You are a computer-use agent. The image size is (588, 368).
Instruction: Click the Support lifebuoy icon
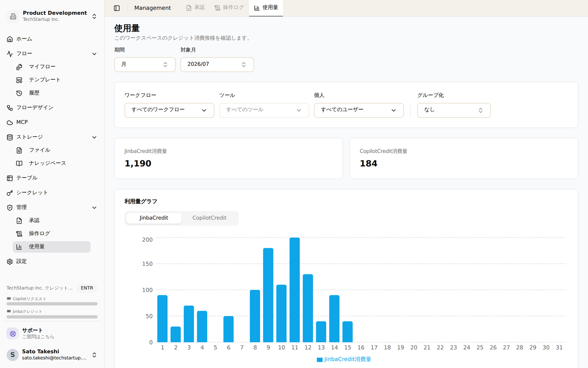[13, 334]
